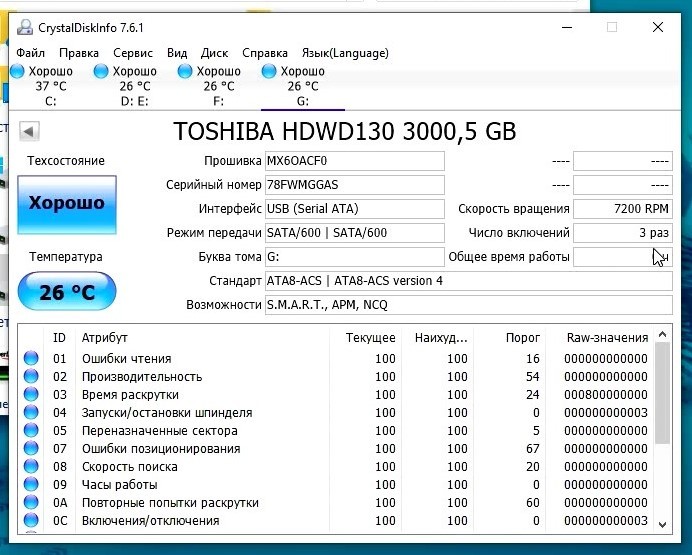Click the status icon for Ошибки чтения
Screen dimensions: 692x555
tap(31, 359)
